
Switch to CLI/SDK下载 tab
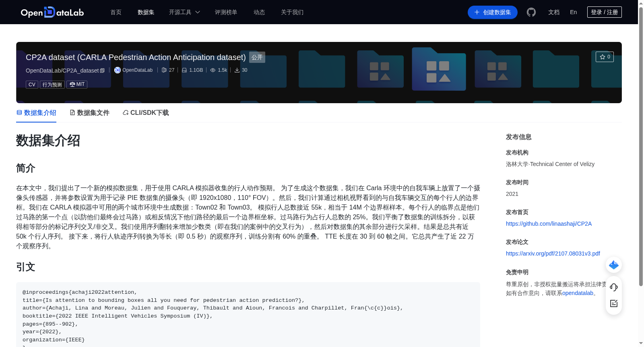click(x=146, y=113)
